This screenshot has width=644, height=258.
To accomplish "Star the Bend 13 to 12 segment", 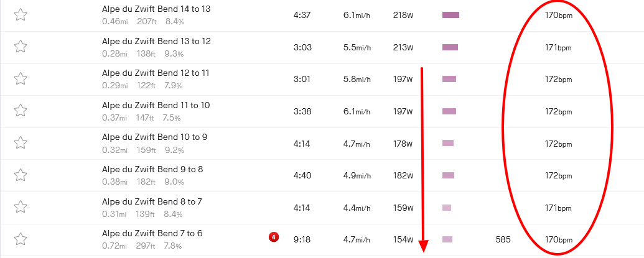I will tap(21, 47).
